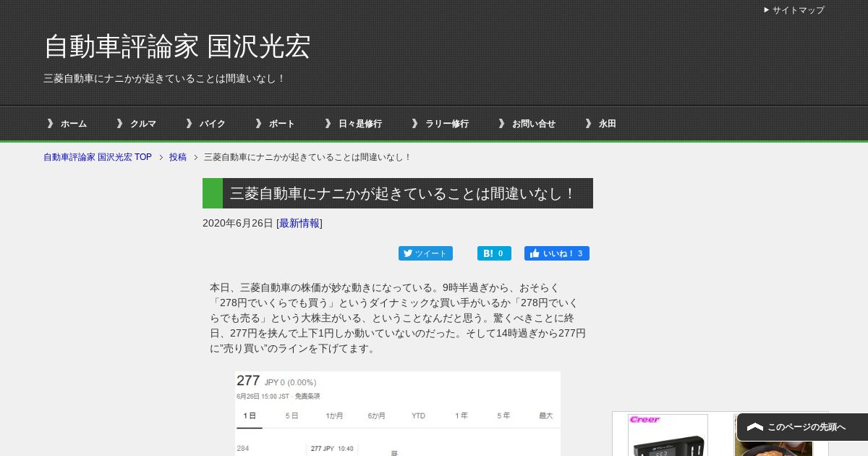Click the Facebook いいね! button
This screenshot has height=456, width=868.
557,253
